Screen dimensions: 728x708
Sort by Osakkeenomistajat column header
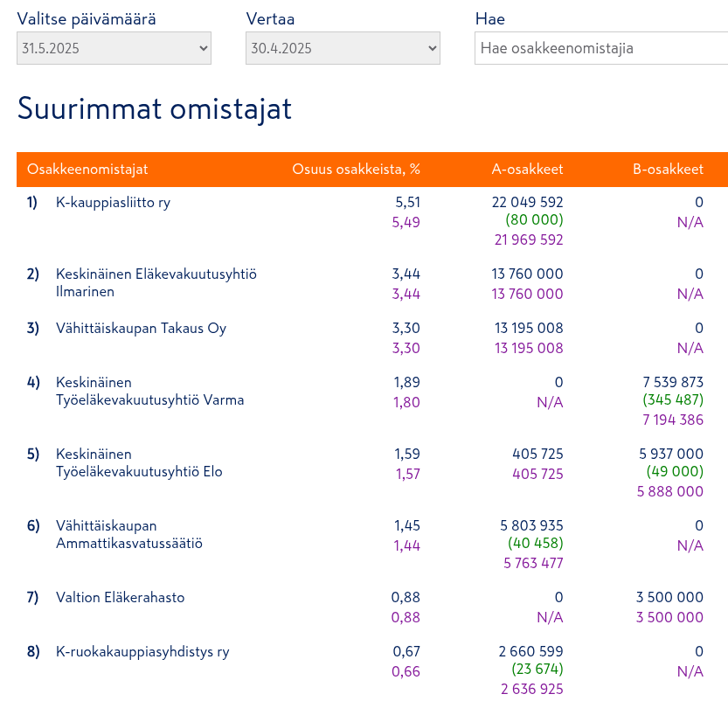(87, 170)
